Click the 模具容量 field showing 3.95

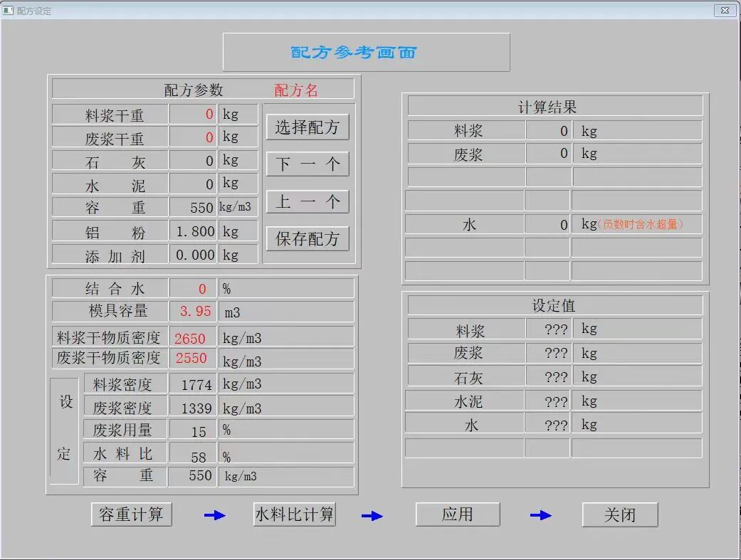click(x=193, y=312)
